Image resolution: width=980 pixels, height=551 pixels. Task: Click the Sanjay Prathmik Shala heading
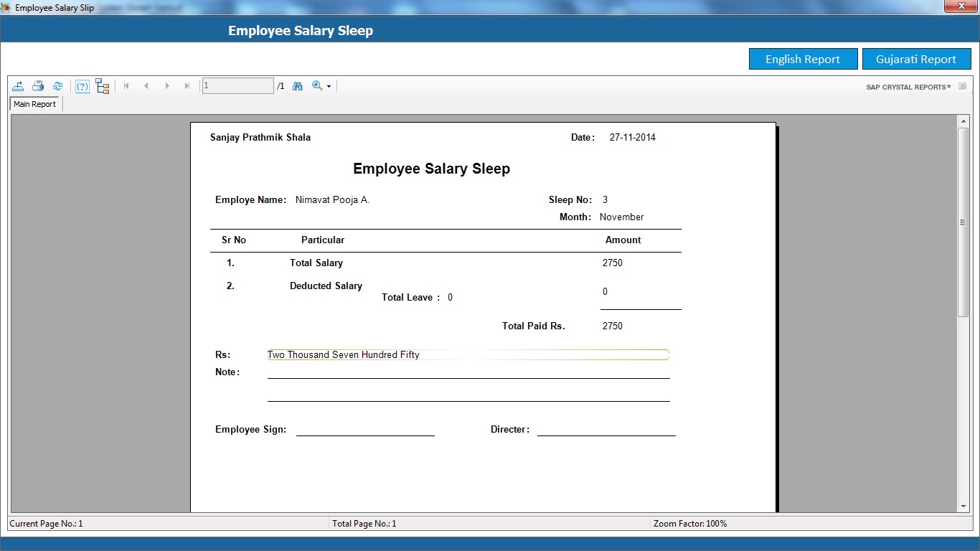(x=260, y=137)
